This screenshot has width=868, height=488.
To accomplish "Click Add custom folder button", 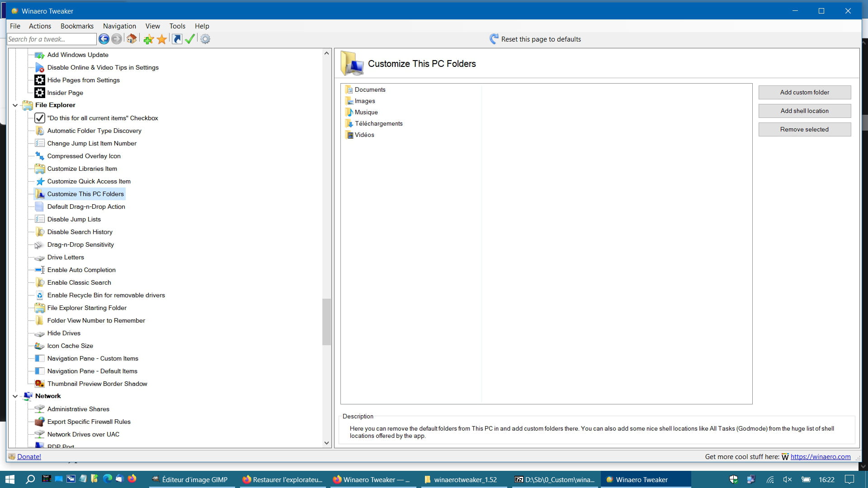I will (x=805, y=92).
